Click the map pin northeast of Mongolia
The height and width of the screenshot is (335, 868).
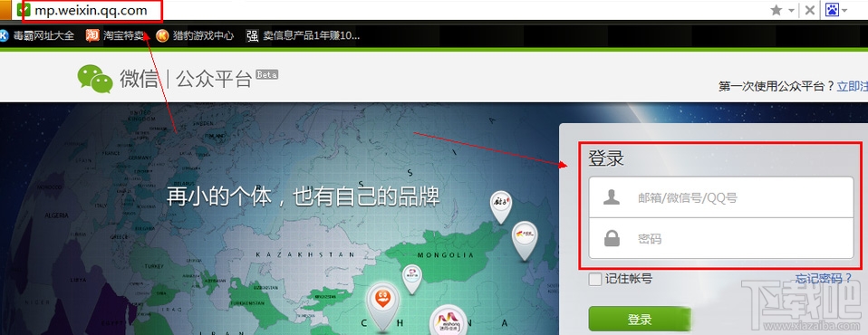pyautogui.click(x=501, y=206)
